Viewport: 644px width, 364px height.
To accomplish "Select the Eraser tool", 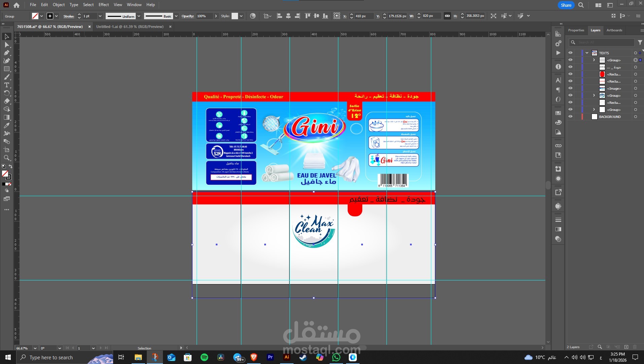I will pos(6,101).
